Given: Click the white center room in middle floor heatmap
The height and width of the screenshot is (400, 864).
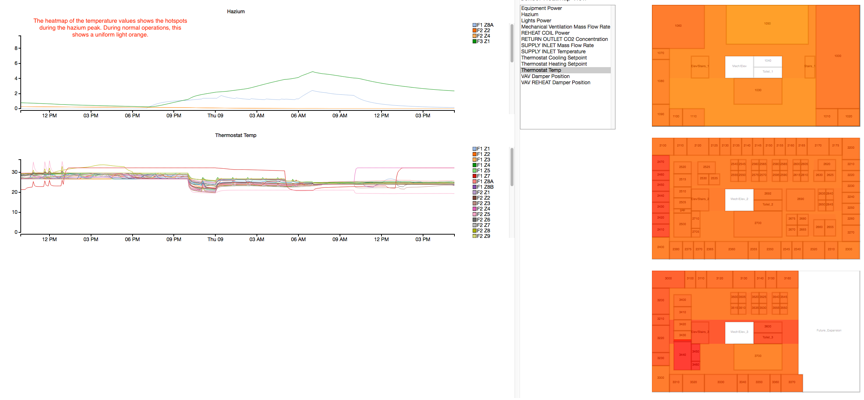Looking at the screenshot, I should tap(739, 199).
